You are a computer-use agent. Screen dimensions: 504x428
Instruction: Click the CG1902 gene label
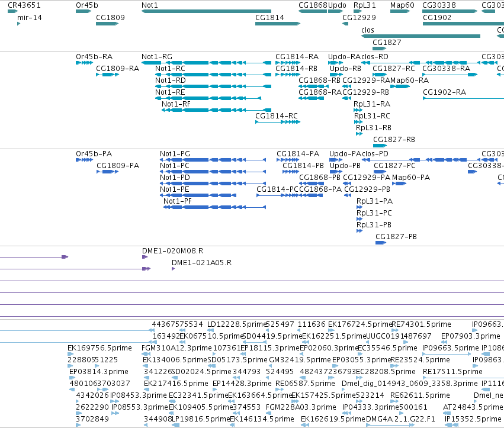coord(437,18)
